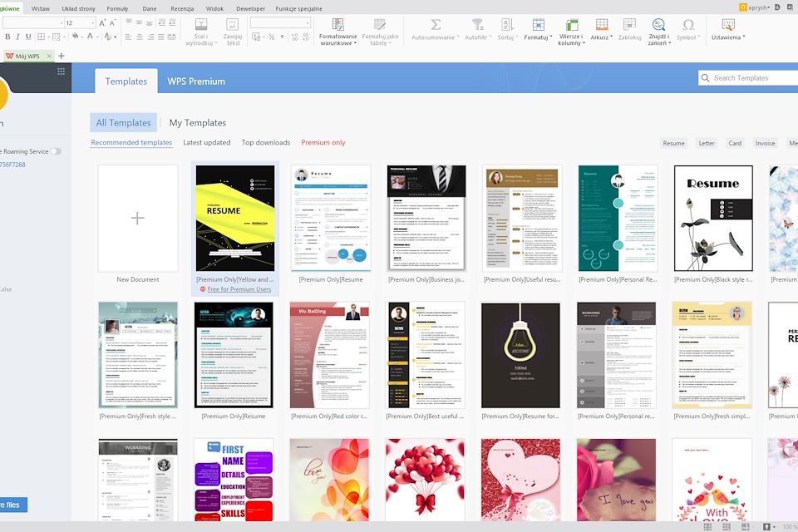Click the cell borders icon
Screen dimensions: 798x532
click(41, 37)
